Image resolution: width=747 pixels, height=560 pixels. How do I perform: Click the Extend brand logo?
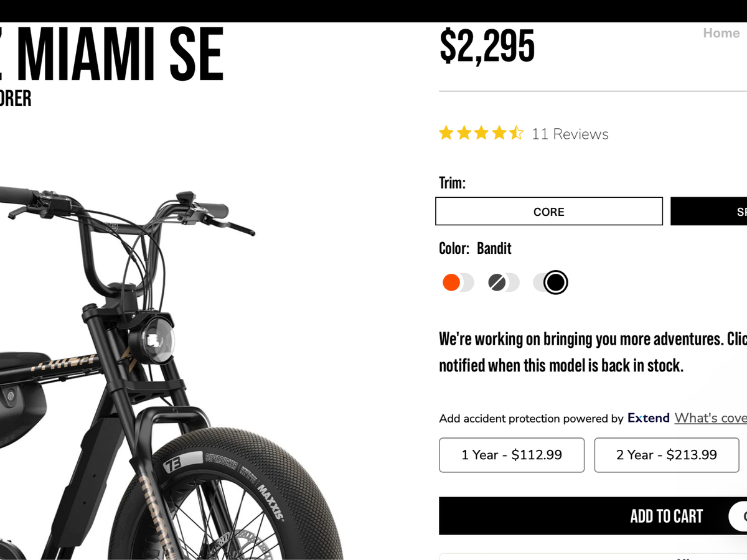648,418
